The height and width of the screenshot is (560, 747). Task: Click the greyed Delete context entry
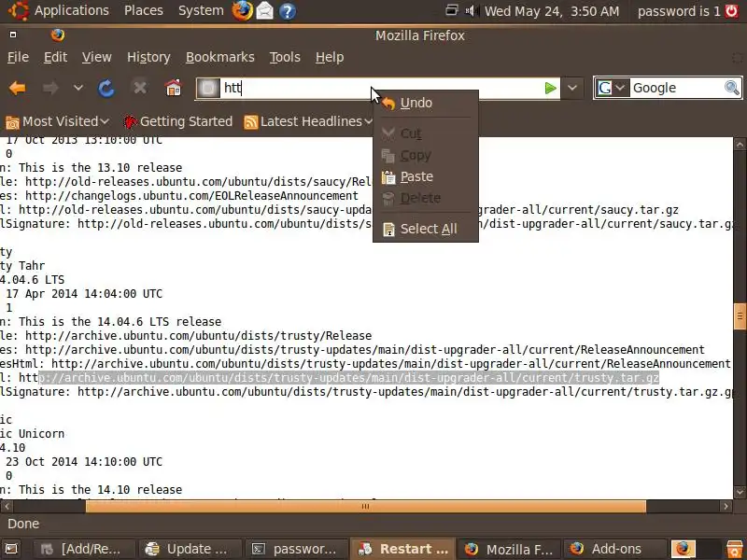click(426, 198)
